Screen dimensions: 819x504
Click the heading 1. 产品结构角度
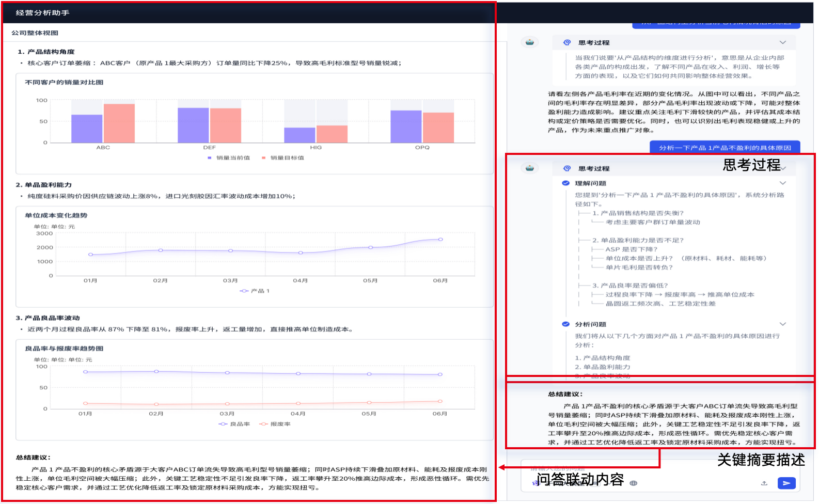(46, 52)
